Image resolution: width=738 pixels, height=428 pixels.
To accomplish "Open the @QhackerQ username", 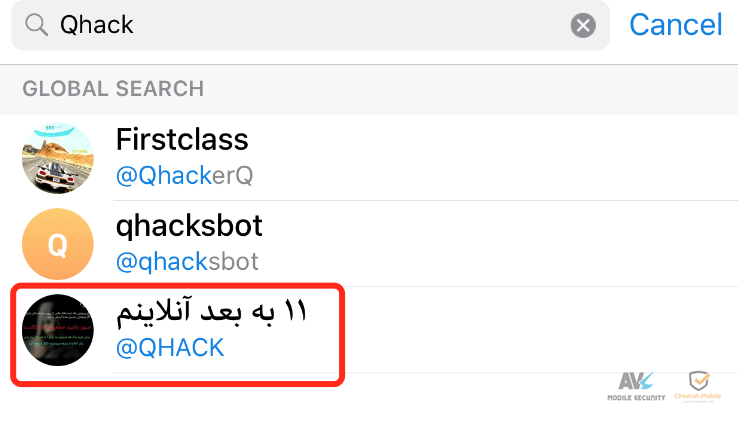I will click(184, 176).
